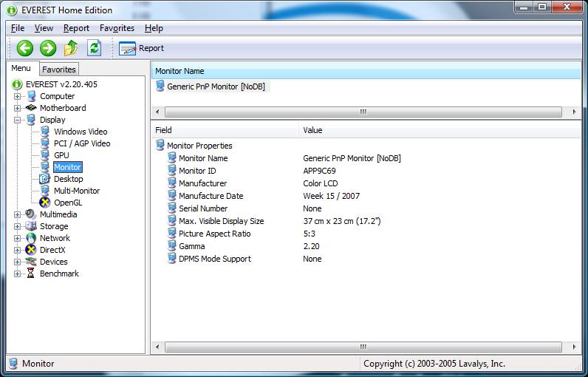Viewport: 588px width, 377px height.
Task: Click the Display tree icon
Action: (31, 120)
